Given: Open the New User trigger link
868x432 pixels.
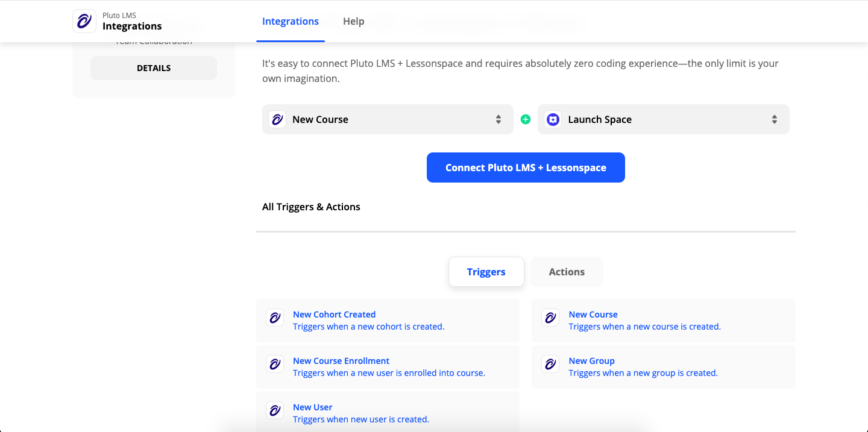Looking at the screenshot, I should point(313,407).
